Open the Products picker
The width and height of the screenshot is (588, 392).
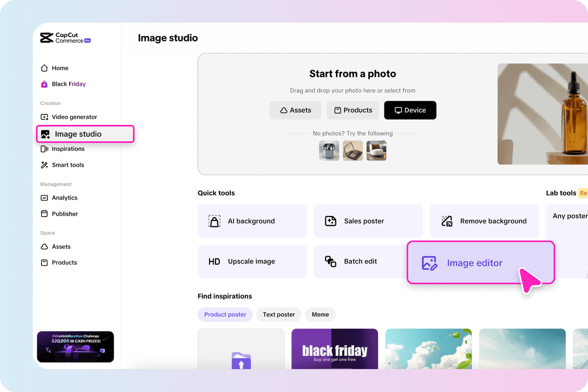point(352,110)
